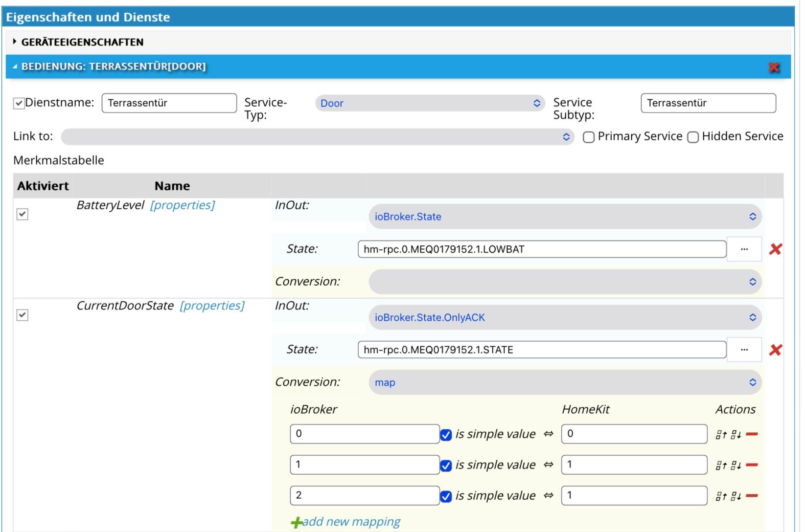Open the Conversion map dropdown

[565, 382]
